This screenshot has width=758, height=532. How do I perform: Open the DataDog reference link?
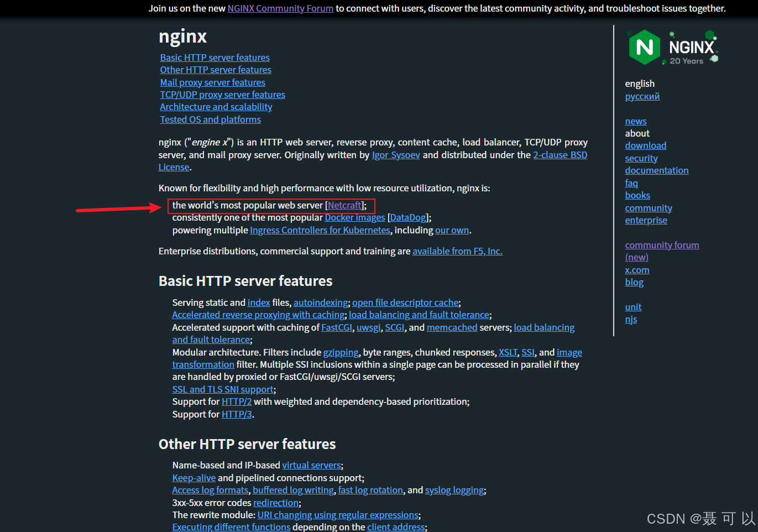tap(409, 217)
